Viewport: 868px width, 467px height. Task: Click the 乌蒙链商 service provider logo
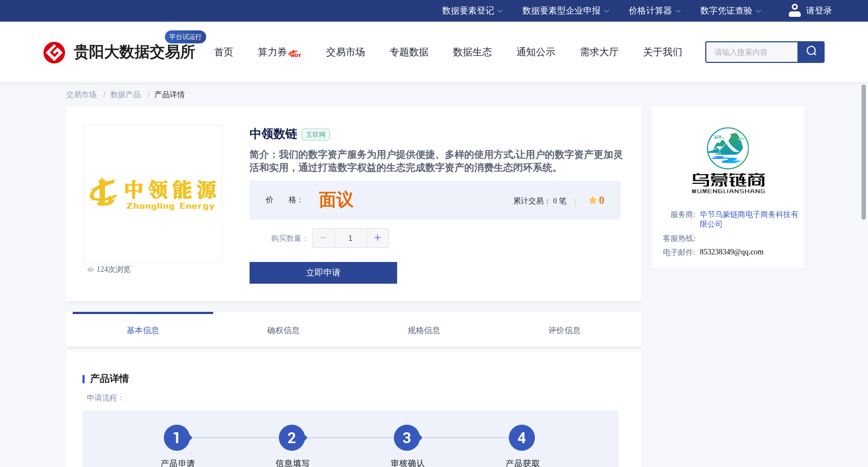pyautogui.click(x=728, y=161)
